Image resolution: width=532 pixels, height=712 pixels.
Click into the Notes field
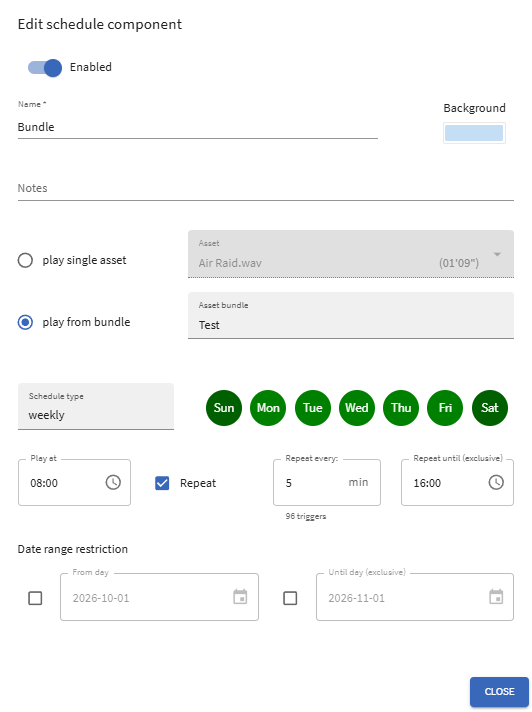click(266, 188)
